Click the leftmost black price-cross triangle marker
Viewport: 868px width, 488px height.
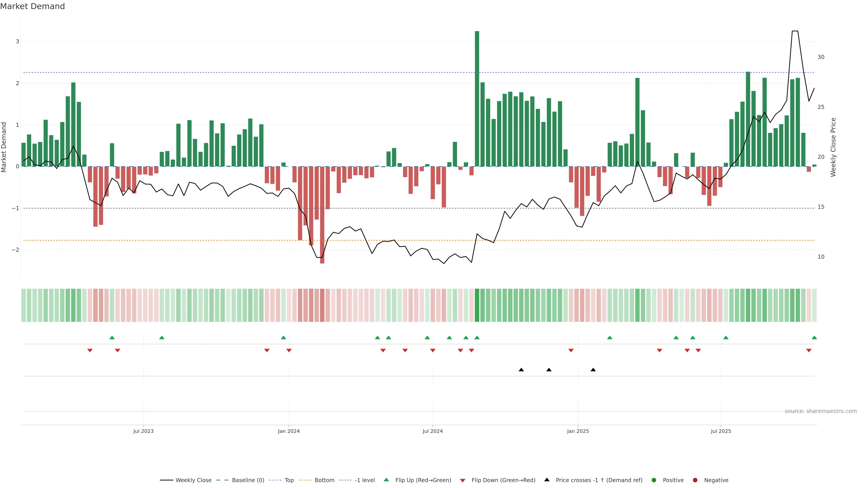point(521,370)
